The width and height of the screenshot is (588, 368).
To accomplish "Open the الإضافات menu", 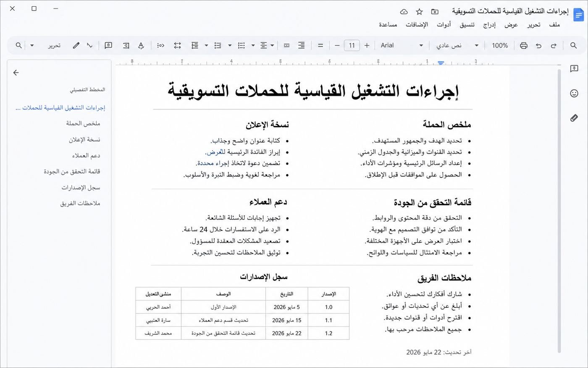I will (x=417, y=25).
